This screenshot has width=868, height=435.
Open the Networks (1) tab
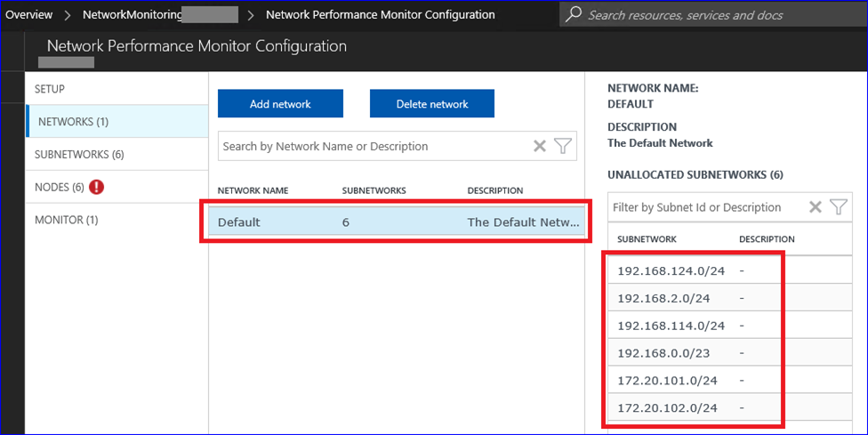click(73, 121)
